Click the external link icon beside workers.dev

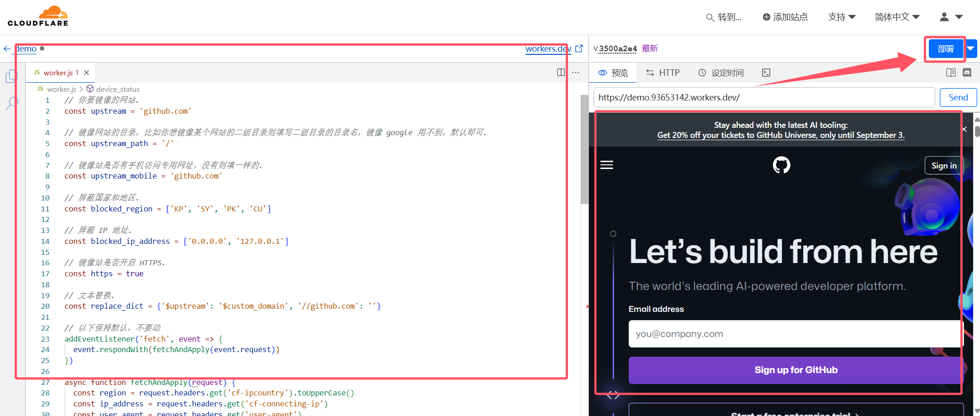(x=579, y=48)
